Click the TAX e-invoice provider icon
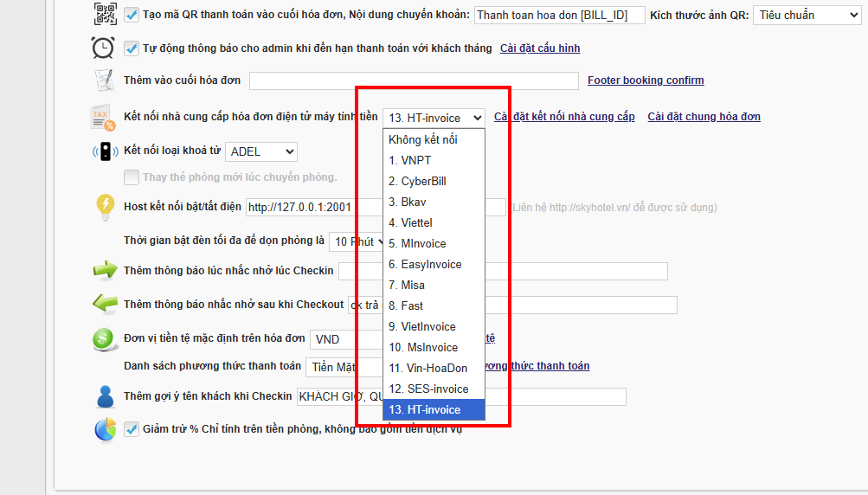The height and width of the screenshot is (495, 868). [104, 117]
